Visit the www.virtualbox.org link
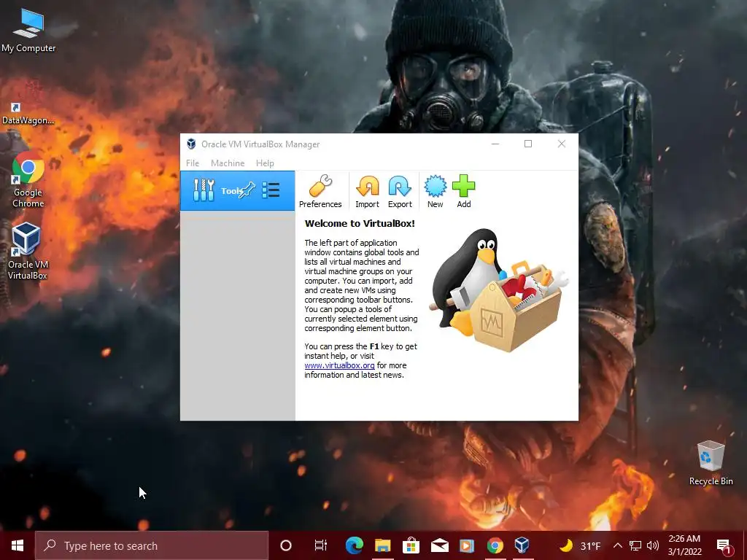 [340, 365]
